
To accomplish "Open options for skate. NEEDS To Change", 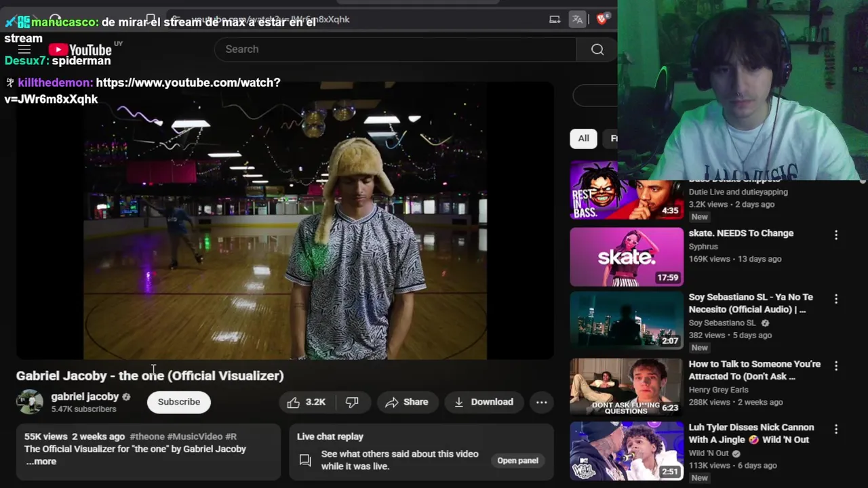I will [x=836, y=235].
